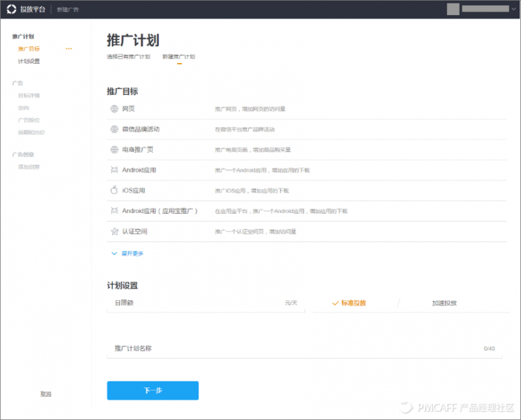This screenshot has height=420, width=521.
Task: Select 标准投放 delivery option
Action: 349,303
